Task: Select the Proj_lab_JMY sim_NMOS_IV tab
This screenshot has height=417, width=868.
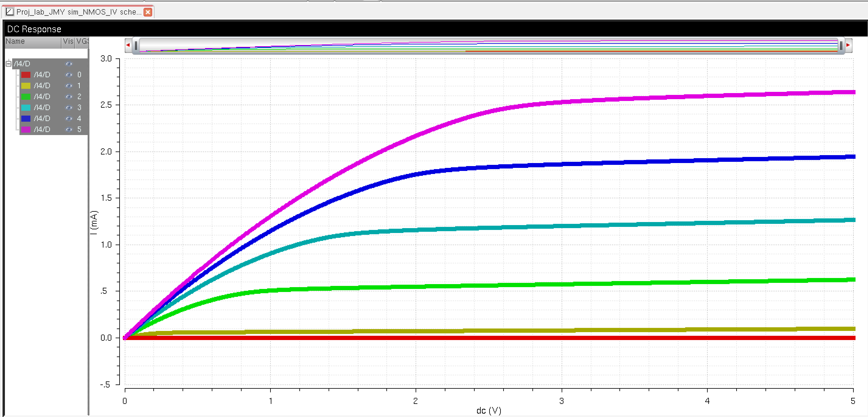Action: click(x=78, y=12)
